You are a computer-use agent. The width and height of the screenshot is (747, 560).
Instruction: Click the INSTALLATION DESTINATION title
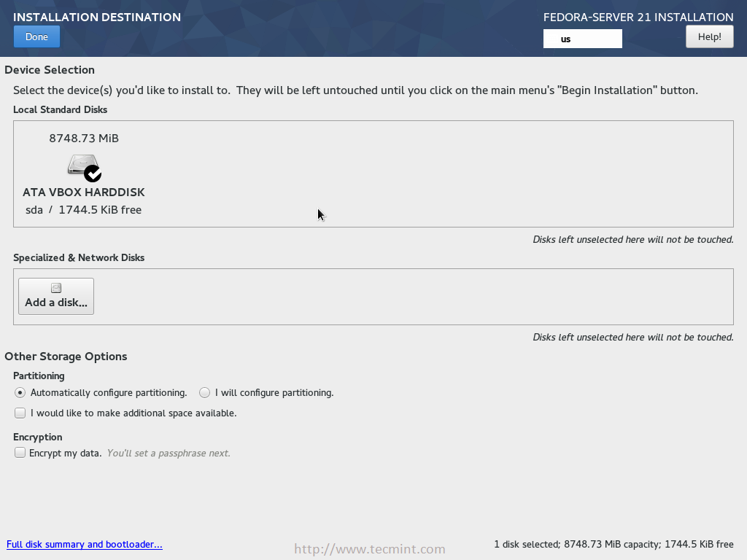97,17
